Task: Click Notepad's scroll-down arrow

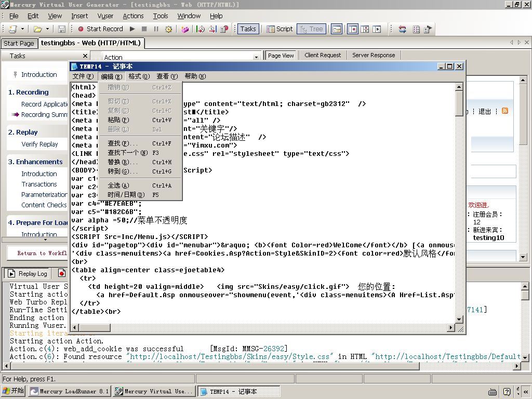Action: coord(459,320)
